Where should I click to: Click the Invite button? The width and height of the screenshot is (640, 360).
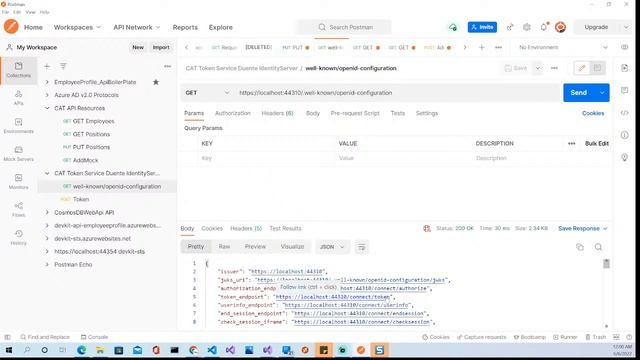482,27
